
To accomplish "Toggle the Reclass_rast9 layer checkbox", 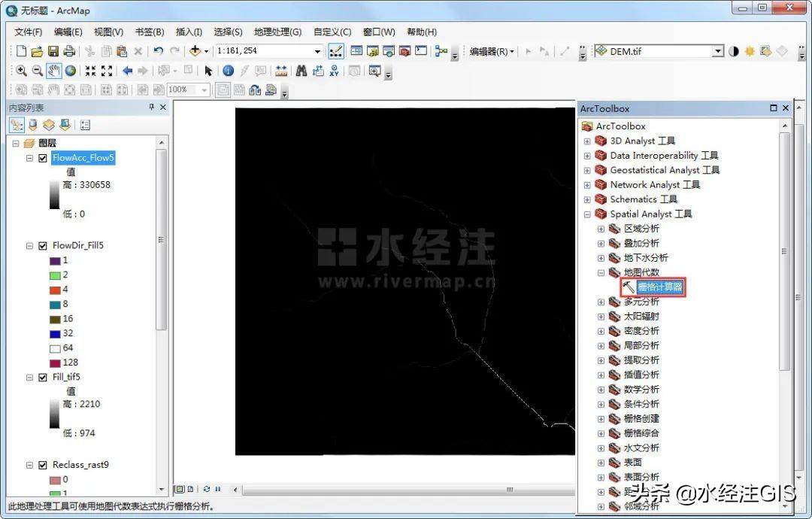I will point(43,466).
